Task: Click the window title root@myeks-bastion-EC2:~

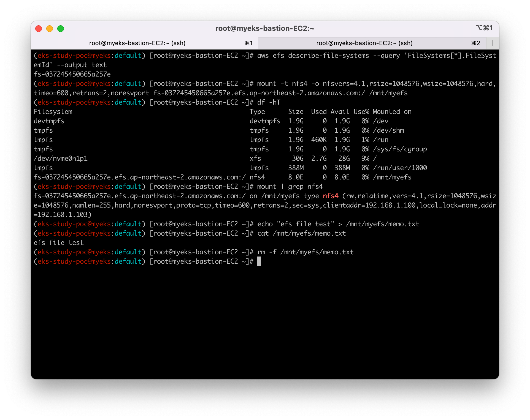Action: coord(265,28)
